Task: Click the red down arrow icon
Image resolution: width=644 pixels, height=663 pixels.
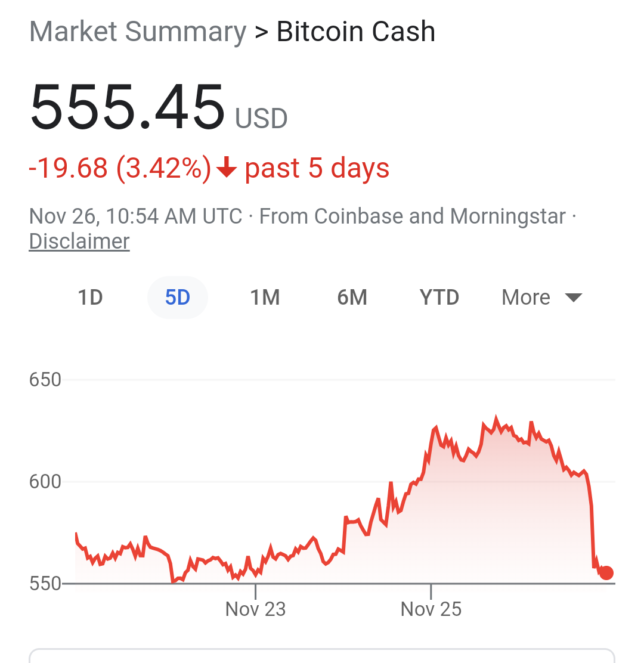Action: point(227,166)
